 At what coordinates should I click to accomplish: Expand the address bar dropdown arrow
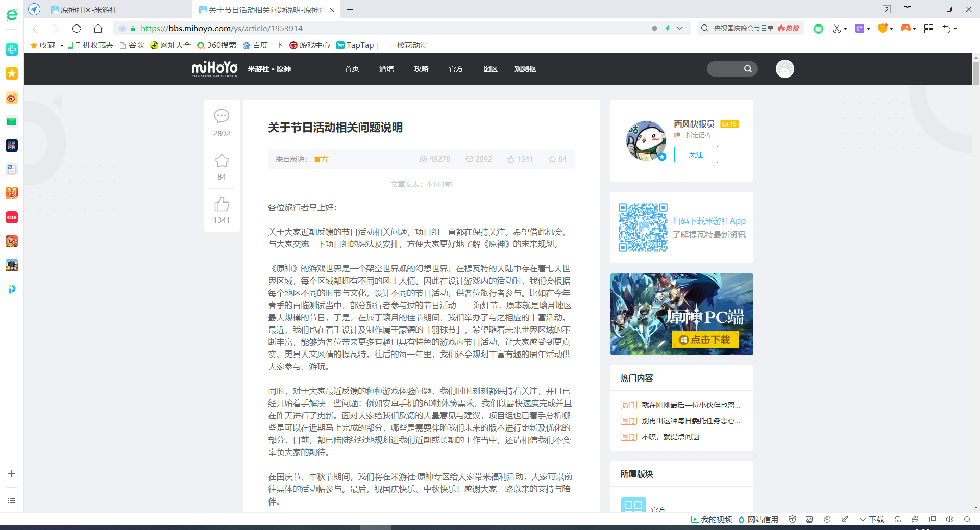pyautogui.click(x=680, y=29)
